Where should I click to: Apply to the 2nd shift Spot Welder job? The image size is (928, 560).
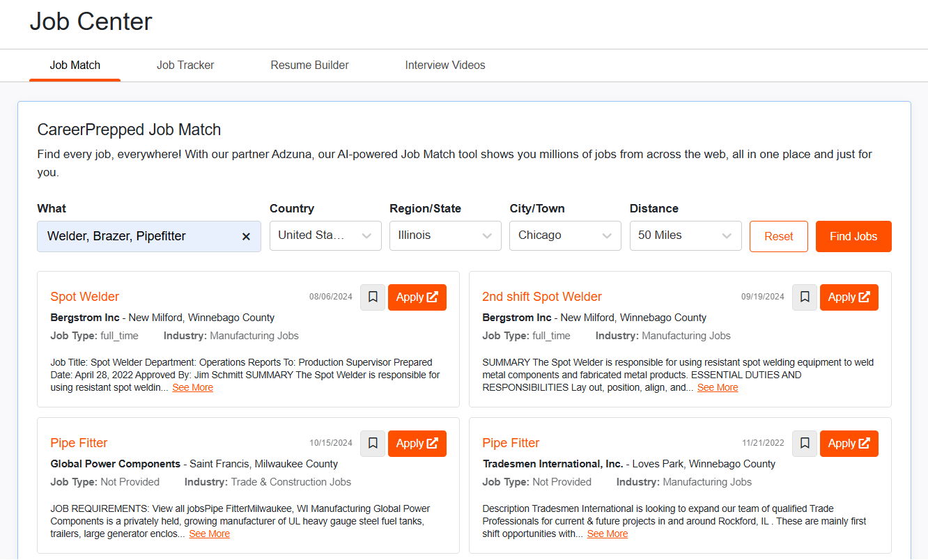(x=849, y=297)
